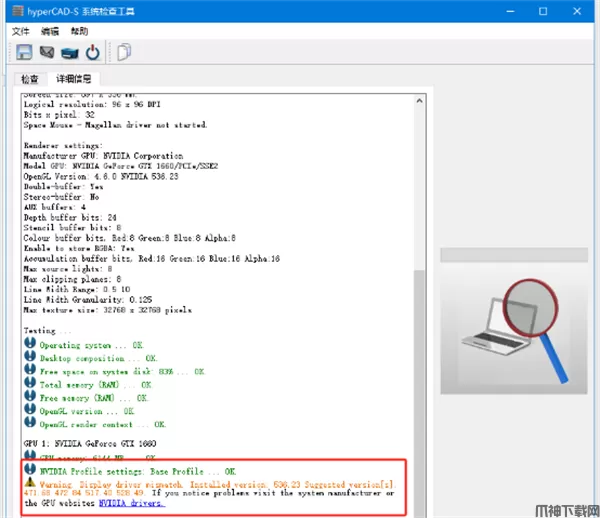Click the blue printer toolbar icon
The width and height of the screenshot is (600, 518).
(69, 52)
